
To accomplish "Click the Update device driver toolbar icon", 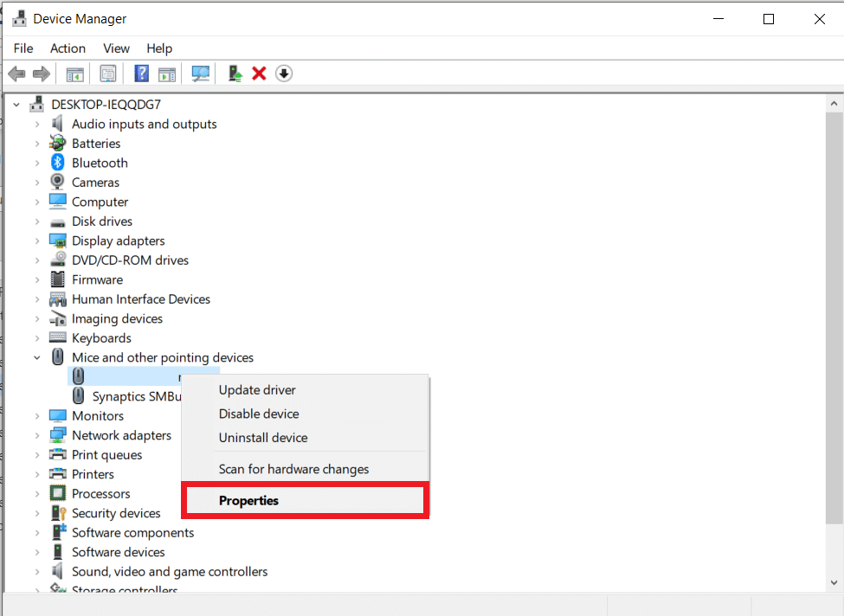I will click(235, 74).
